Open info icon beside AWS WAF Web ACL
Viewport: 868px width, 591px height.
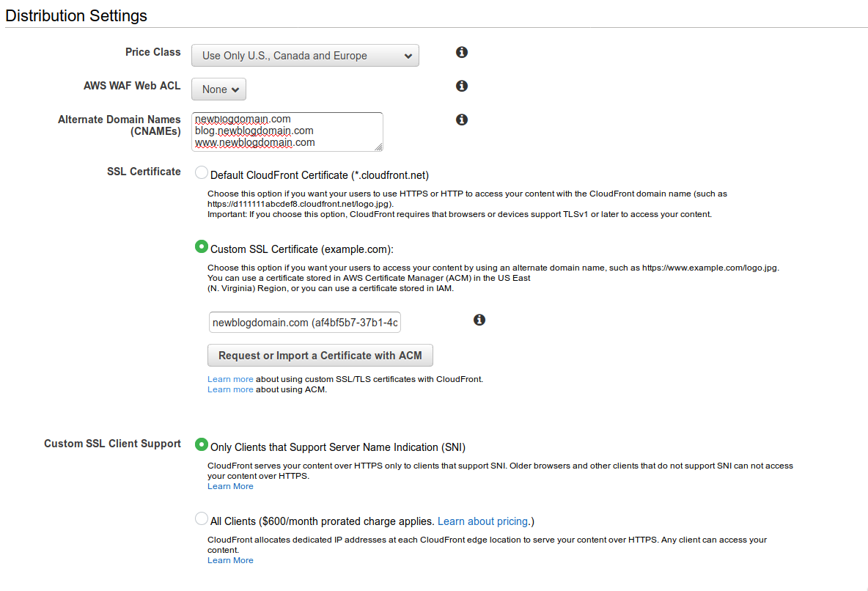click(462, 86)
